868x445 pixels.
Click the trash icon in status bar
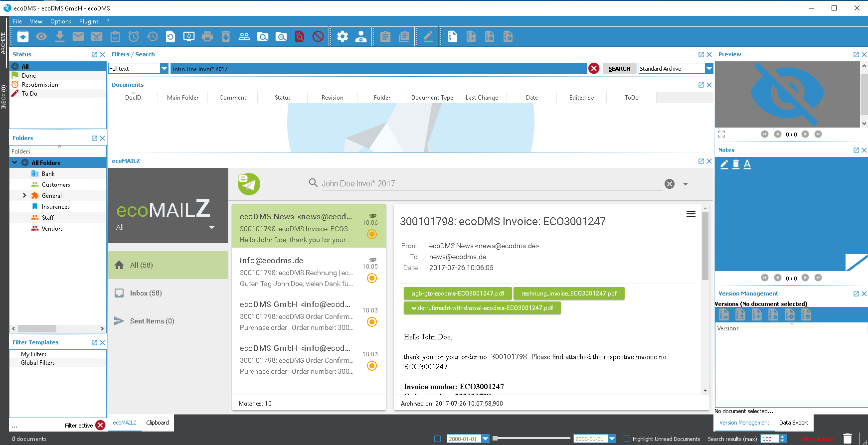847,439
